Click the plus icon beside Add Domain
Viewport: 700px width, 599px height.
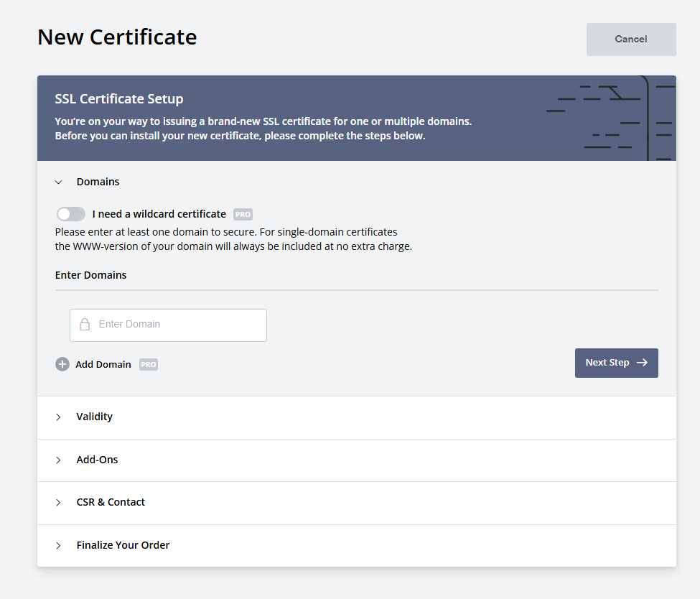[62, 364]
